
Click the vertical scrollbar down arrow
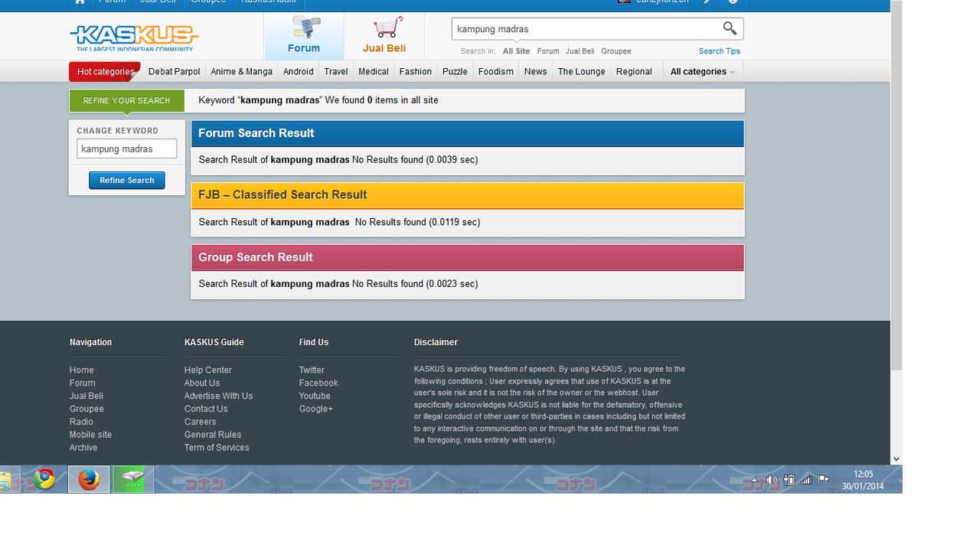(x=897, y=459)
